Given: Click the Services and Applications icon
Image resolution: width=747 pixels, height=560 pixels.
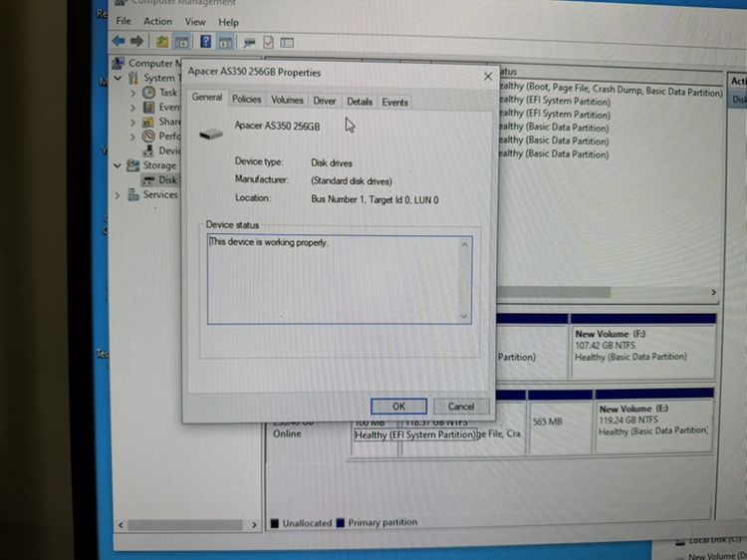Looking at the screenshot, I should [133, 194].
